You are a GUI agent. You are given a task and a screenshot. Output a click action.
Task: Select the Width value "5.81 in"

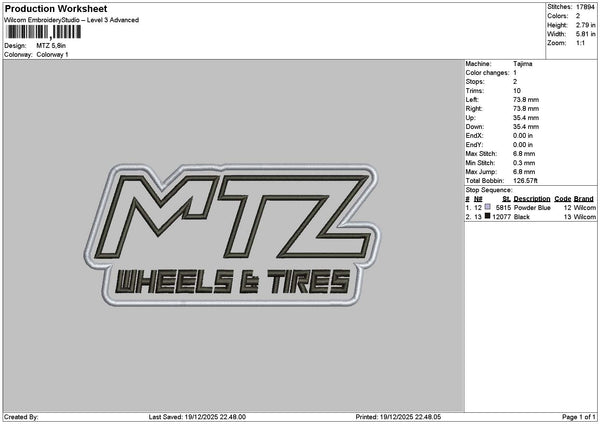tap(585, 34)
